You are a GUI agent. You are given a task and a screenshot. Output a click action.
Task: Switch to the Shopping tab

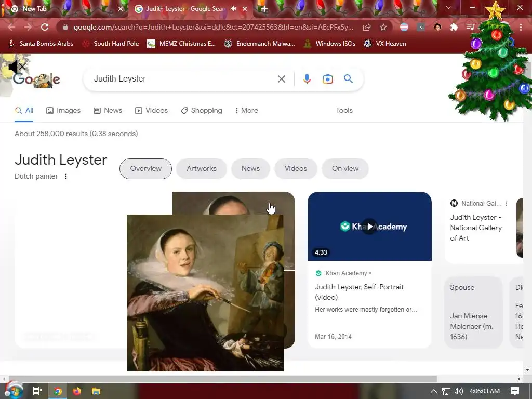click(202, 110)
